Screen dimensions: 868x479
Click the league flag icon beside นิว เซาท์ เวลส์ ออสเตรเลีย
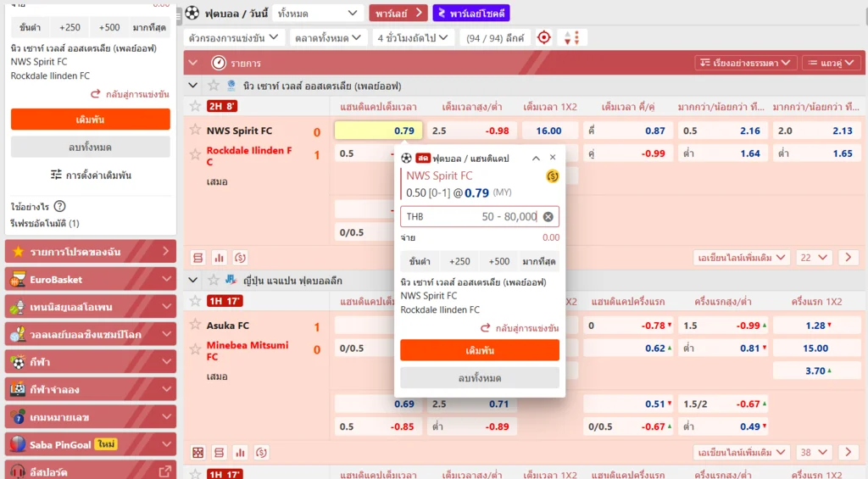(x=231, y=86)
